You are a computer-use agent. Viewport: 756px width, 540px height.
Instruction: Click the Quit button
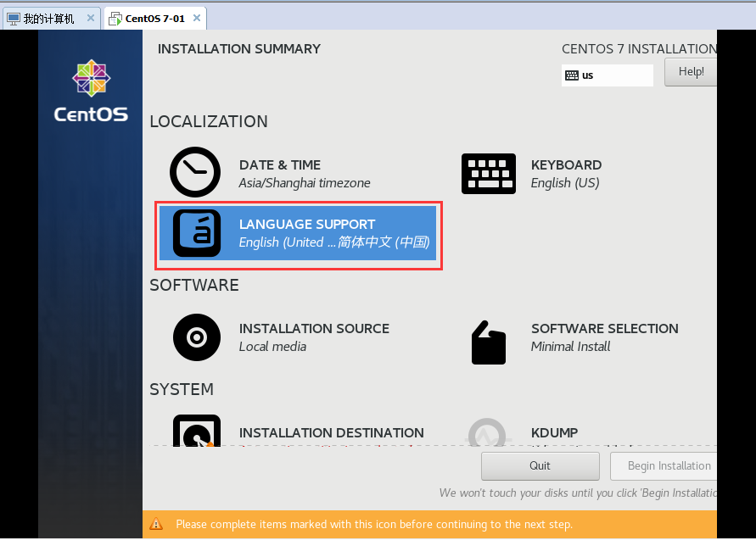(x=540, y=465)
